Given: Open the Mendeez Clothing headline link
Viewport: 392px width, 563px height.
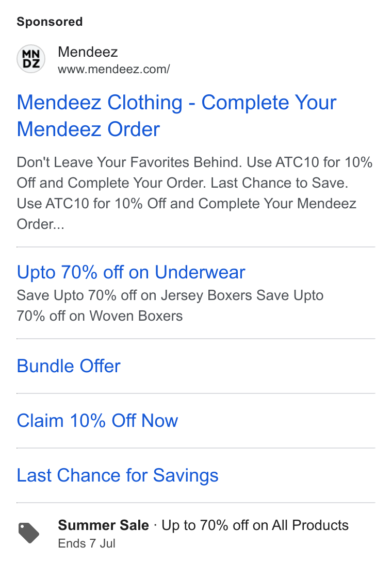Looking at the screenshot, I should (x=176, y=115).
